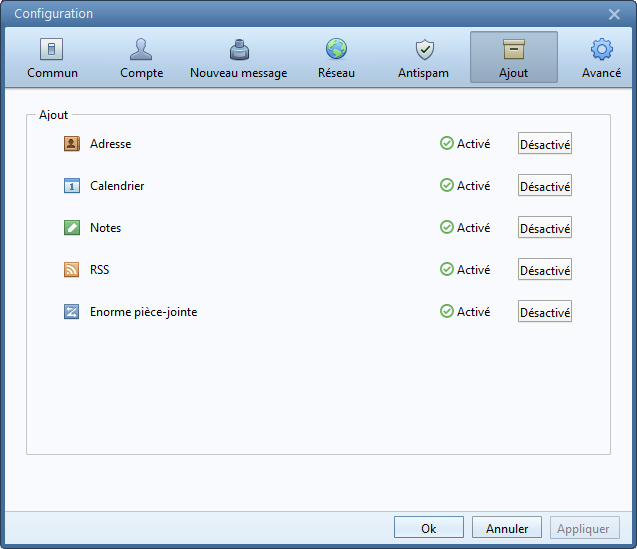
Task: Disable the Calendrier add-on
Action: coord(545,186)
